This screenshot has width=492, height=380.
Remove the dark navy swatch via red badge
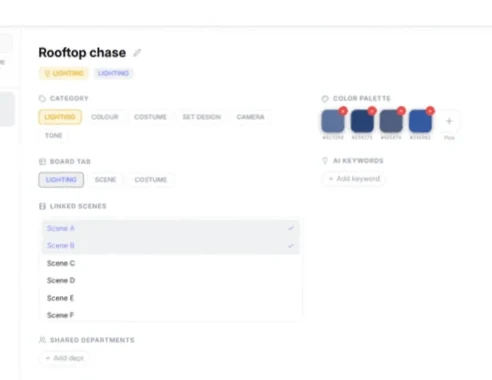coord(372,111)
